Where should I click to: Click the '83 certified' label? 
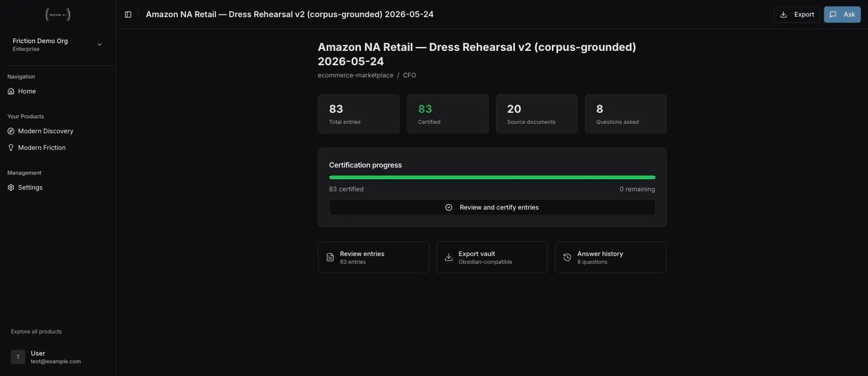347,189
